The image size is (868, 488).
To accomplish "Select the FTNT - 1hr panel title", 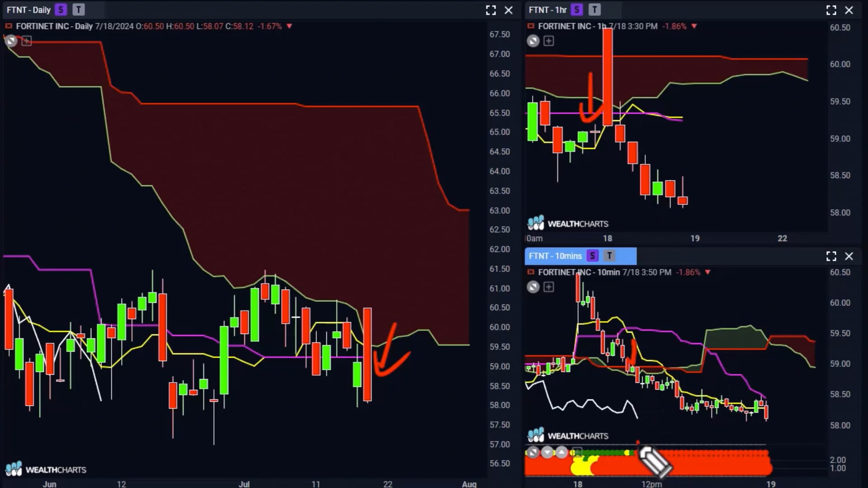I will tap(547, 10).
